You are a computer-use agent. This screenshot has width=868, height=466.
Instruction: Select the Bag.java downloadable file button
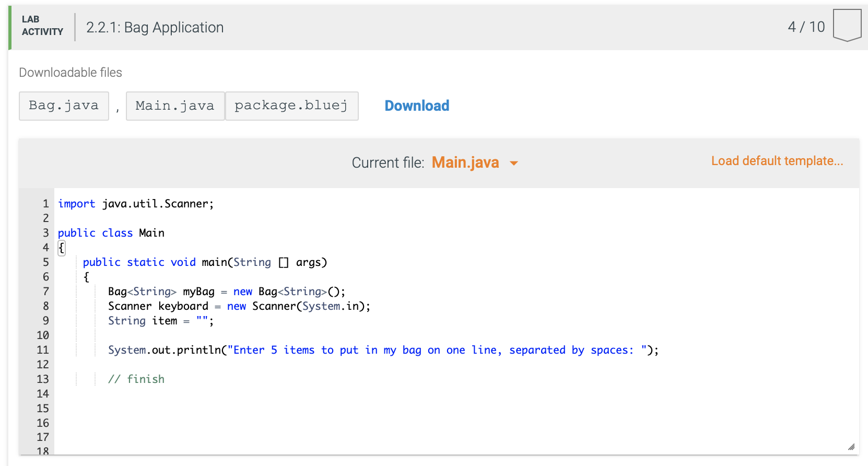[x=64, y=106]
